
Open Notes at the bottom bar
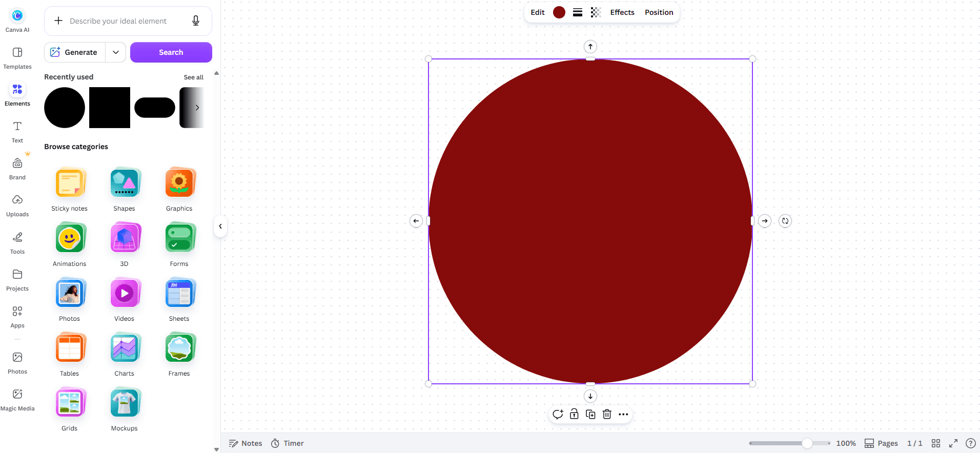pos(246,443)
